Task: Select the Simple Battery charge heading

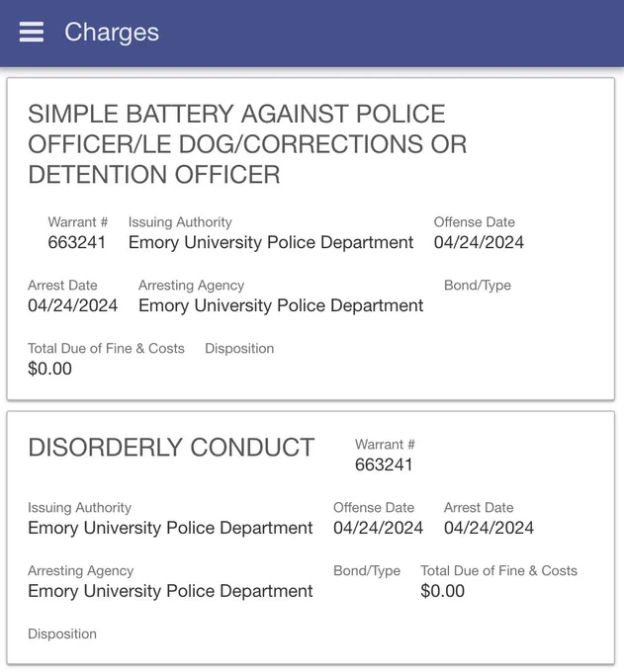Action: click(x=247, y=144)
